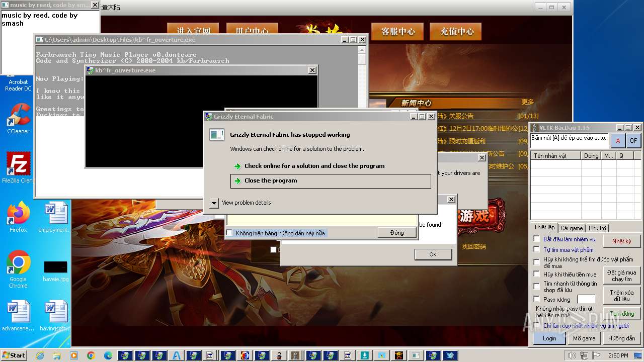Click Check online green arrow icon
This screenshot has height=362, width=644.
[237, 166]
